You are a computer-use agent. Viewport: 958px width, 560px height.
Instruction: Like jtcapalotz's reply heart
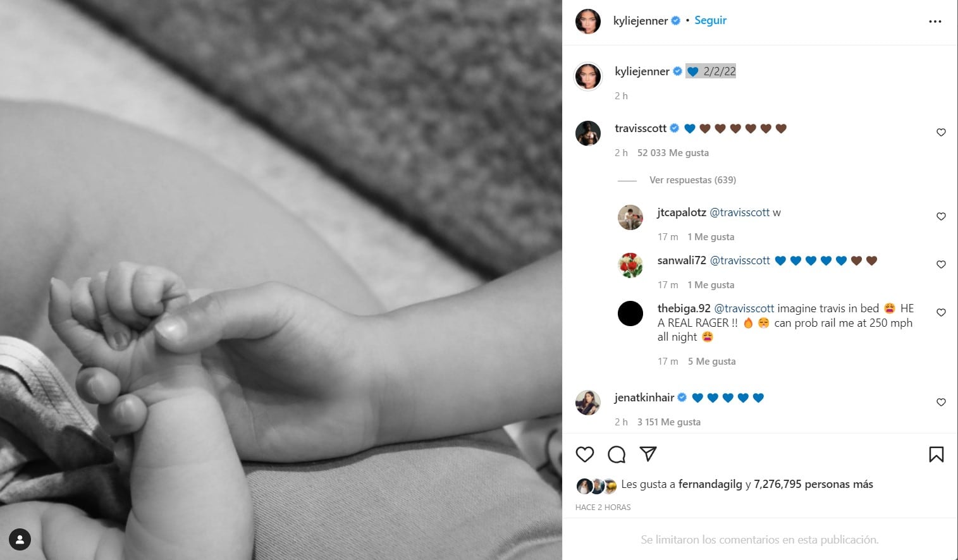941,216
